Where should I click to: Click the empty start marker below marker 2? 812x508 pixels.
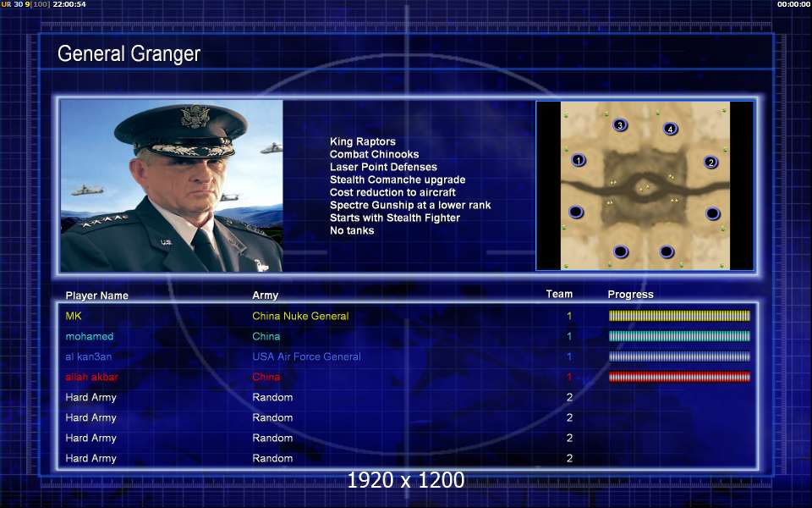coord(712,213)
